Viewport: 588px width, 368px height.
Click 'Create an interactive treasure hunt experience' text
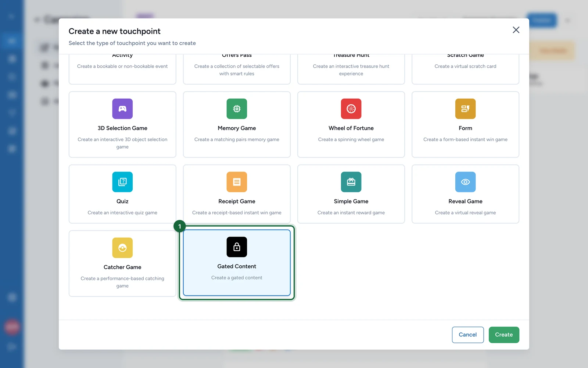tap(351, 70)
